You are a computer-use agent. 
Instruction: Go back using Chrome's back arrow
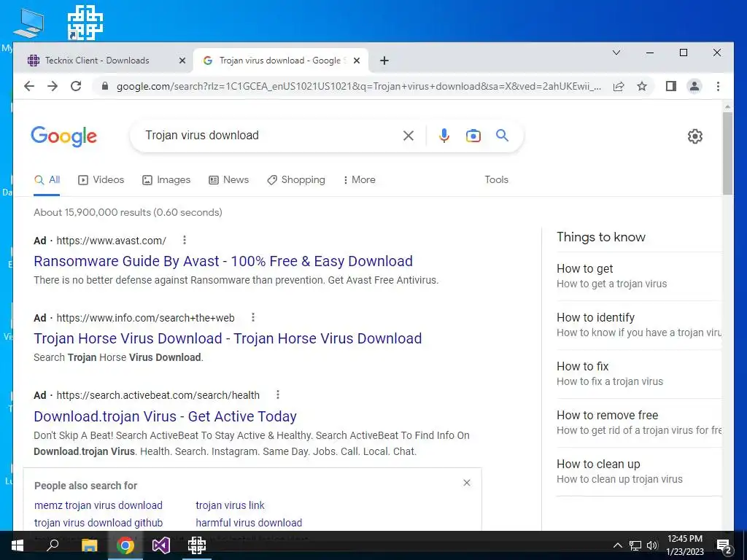click(29, 86)
